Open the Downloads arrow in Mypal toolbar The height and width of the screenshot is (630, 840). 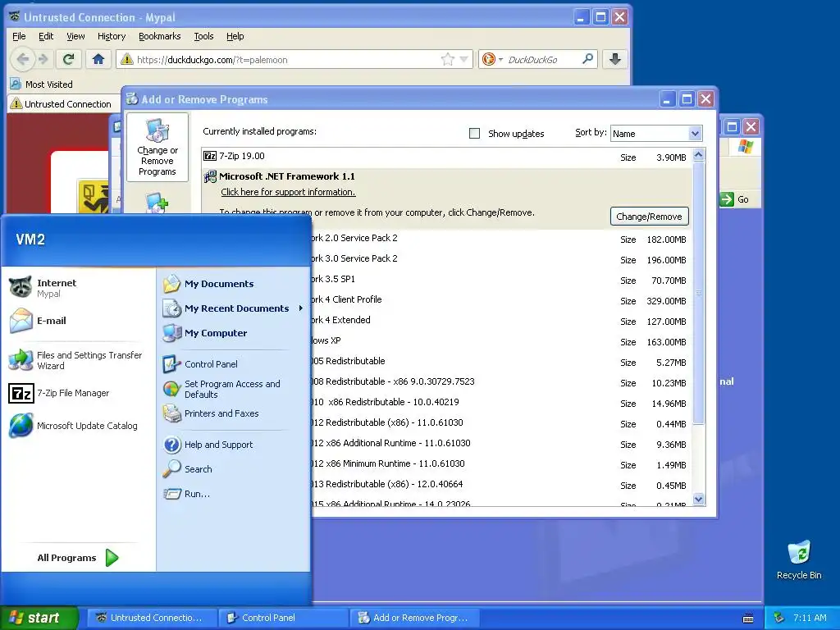(x=615, y=59)
